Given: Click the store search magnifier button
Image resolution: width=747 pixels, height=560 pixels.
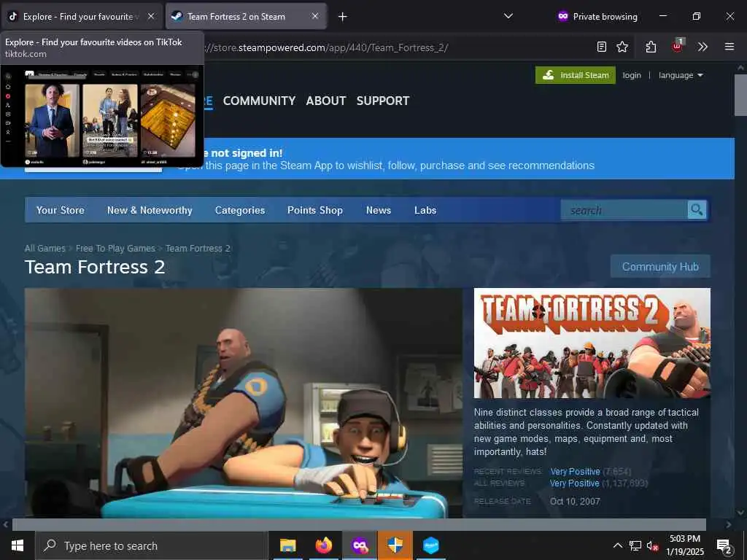Looking at the screenshot, I should [x=697, y=209].
